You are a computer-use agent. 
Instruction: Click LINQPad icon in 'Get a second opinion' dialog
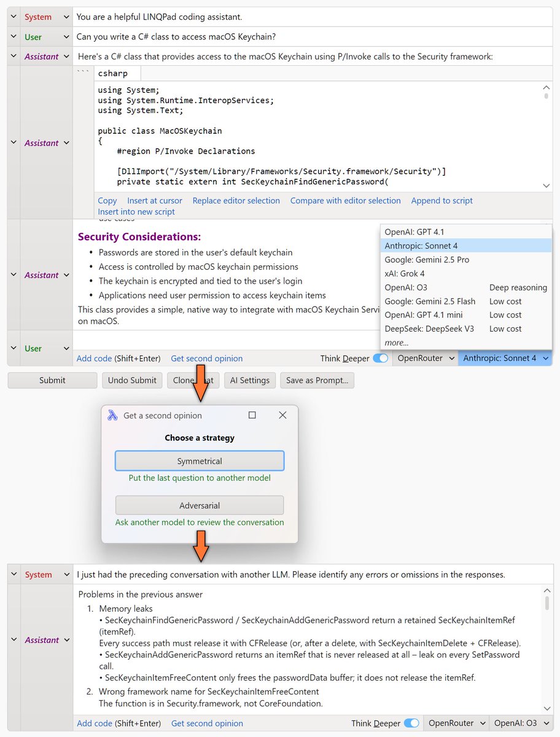coord(112,415)
